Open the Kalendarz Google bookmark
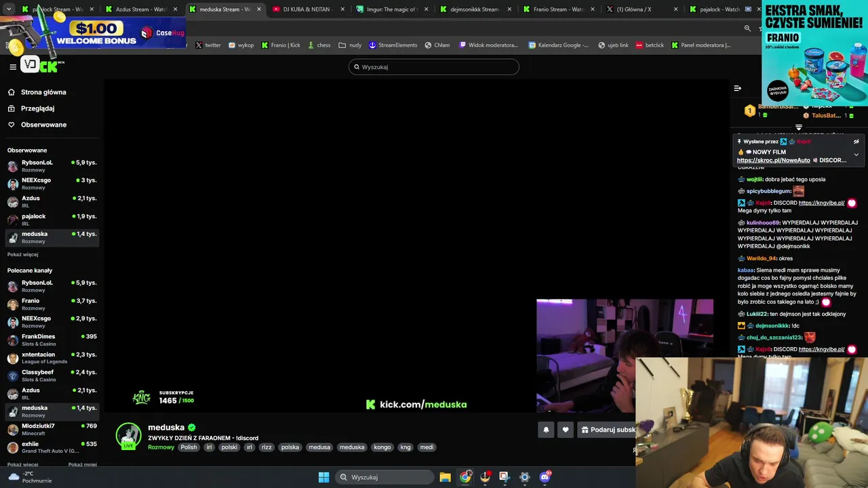 pyautogui.click(x=558, y=45)
